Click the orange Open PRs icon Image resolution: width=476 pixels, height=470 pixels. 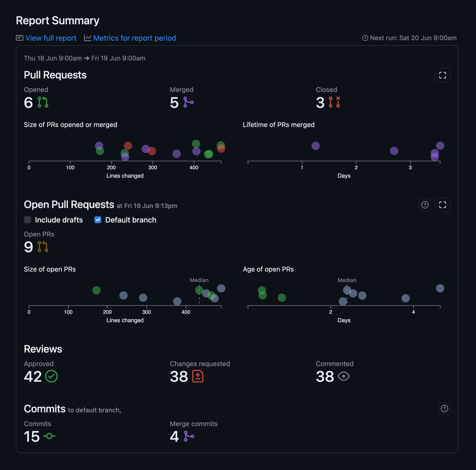click(x=43, y=246)
